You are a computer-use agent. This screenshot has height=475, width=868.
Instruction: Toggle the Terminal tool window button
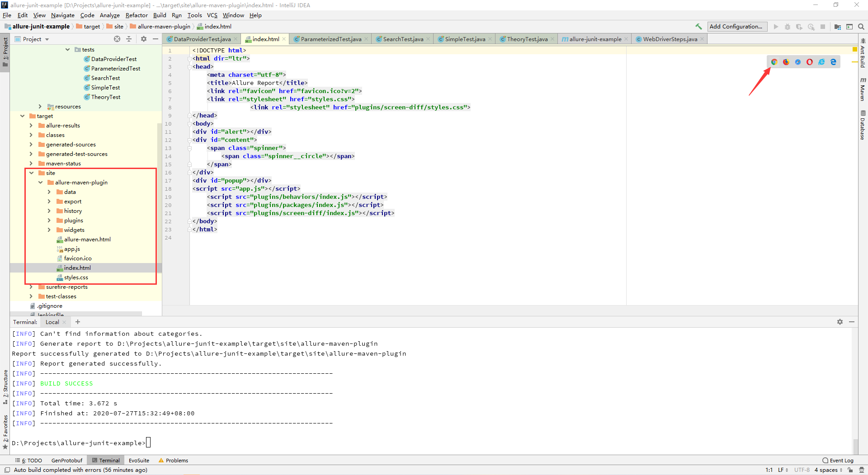106,461
